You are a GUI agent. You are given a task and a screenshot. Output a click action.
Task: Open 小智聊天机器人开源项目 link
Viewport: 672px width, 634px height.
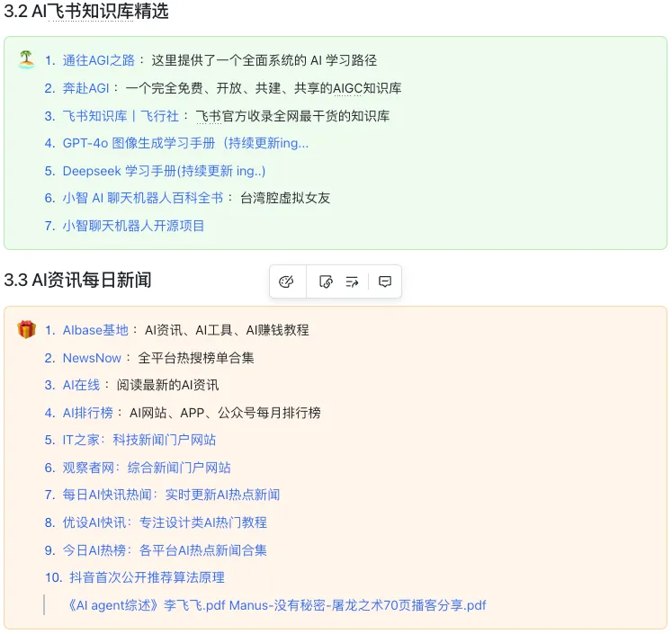[133, 226]
